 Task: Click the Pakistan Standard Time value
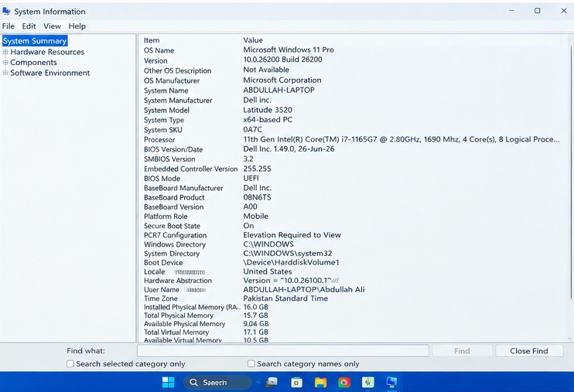click(285, 298)
